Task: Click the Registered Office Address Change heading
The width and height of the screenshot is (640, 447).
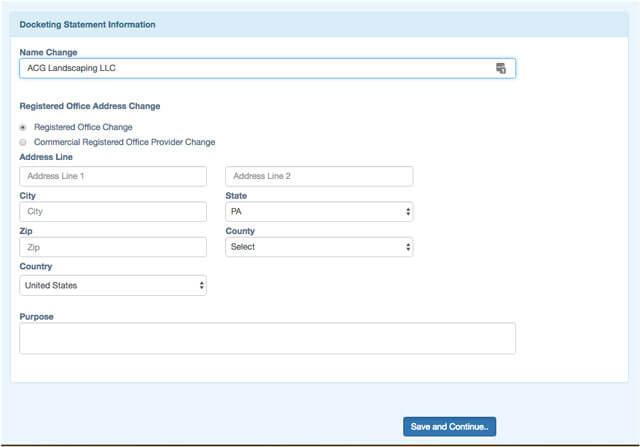Action: tap(90, 106)
